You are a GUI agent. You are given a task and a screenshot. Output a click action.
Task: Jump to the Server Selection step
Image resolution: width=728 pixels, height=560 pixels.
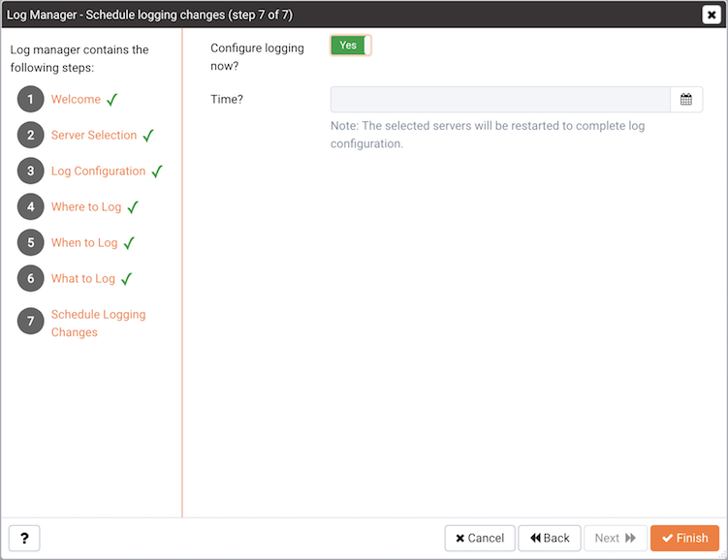click(94, 135)
